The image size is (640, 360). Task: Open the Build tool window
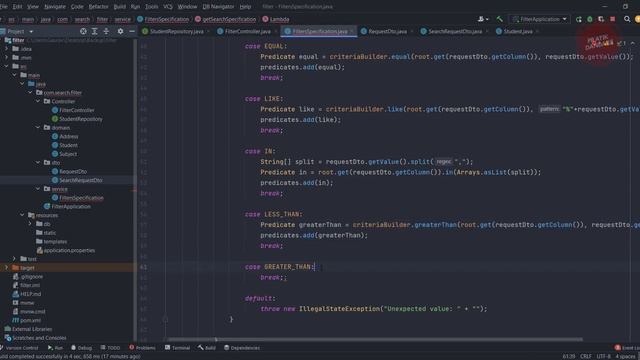pos(207,348)
